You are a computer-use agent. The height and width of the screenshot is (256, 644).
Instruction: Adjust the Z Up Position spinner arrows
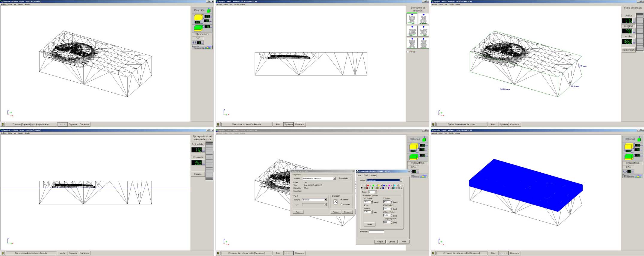click(391, 209)
